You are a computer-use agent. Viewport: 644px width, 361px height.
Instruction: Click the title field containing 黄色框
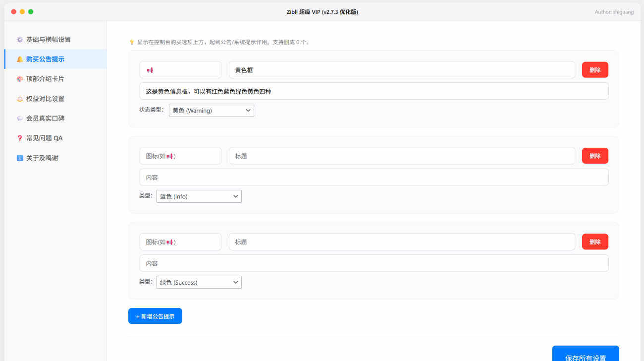coord(401,70)
